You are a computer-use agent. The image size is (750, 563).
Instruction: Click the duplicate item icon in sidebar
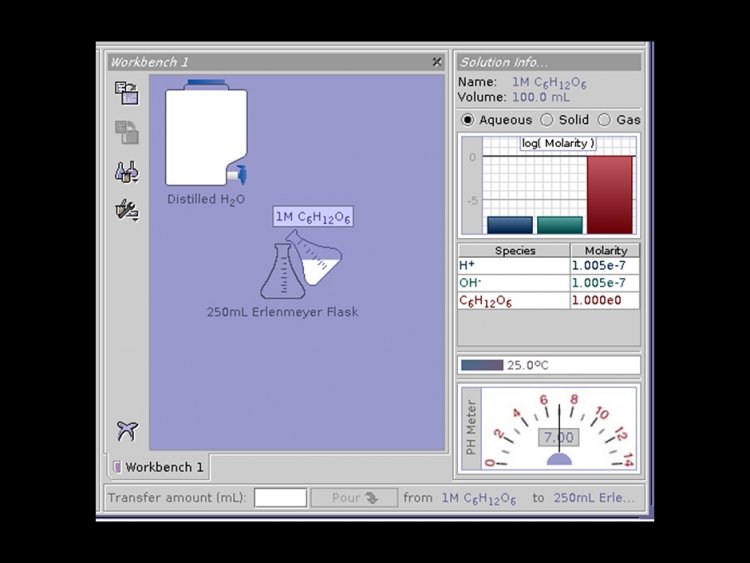[127, 132]
